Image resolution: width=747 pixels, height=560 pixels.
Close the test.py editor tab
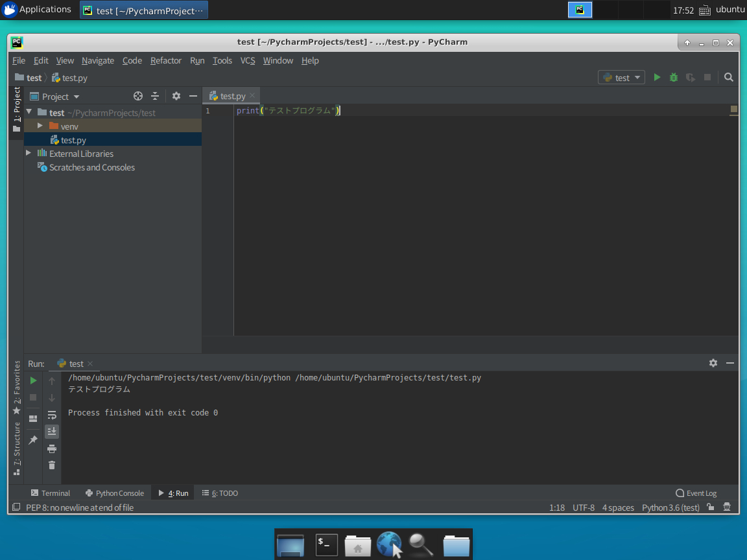tap(252, 96)
